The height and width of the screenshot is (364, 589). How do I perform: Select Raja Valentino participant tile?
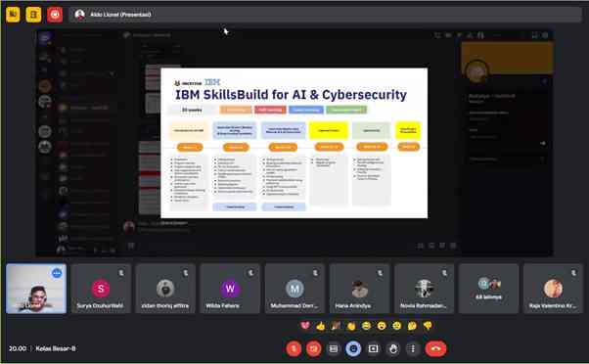pos(554,289)
